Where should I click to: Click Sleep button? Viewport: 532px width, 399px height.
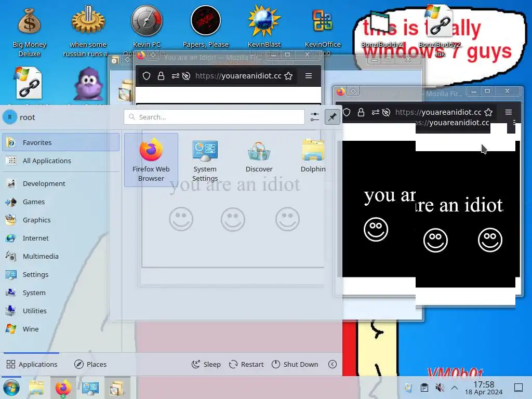[x=206, y=364]
